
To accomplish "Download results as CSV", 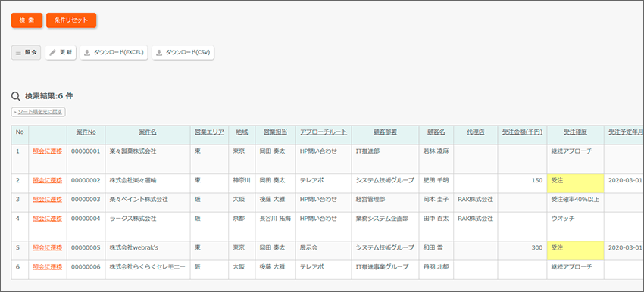I will (183, 52).
